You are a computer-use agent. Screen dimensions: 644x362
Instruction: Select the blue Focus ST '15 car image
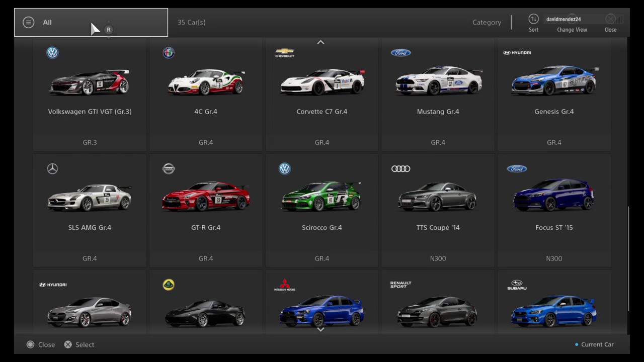click(554, 195)
